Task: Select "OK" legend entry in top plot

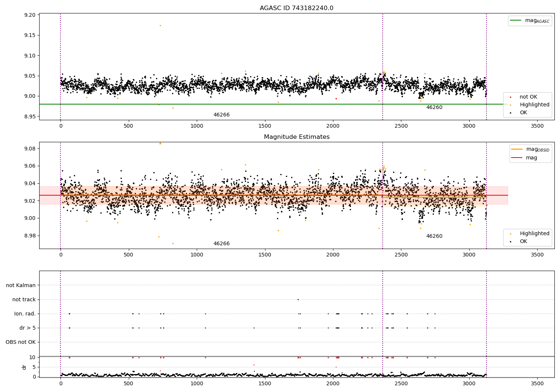Action: pos(523,113)
